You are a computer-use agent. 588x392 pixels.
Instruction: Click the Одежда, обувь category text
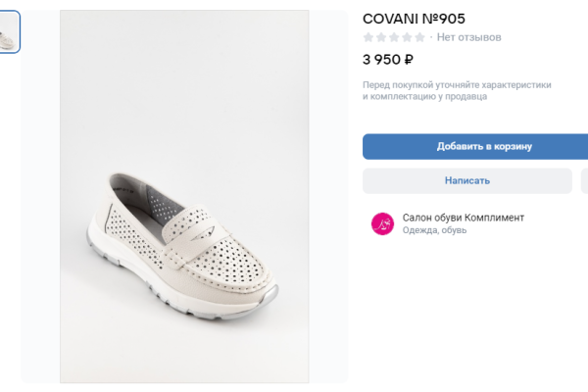click(x=434, y=230)
